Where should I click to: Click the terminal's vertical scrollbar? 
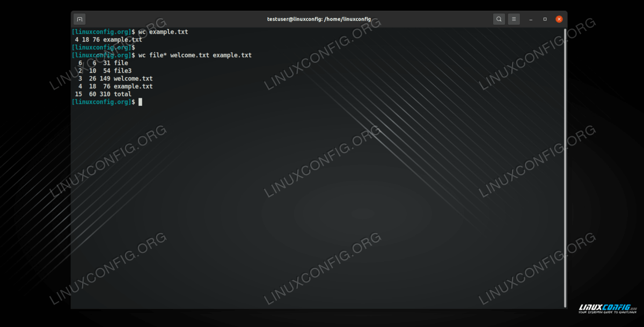[565, 161]
